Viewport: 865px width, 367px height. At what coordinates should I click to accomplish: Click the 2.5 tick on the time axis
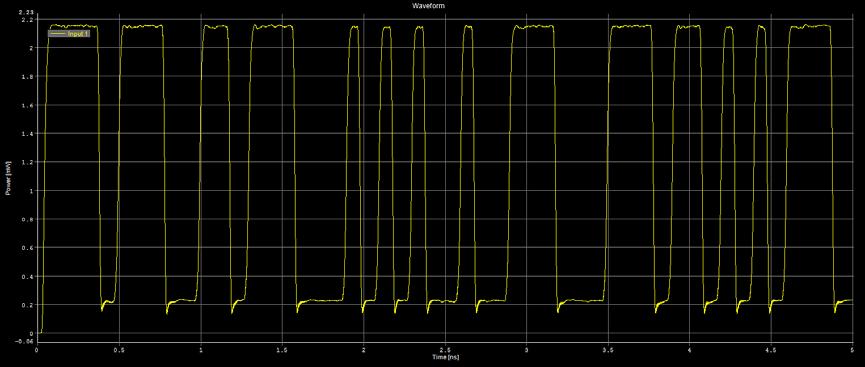[x=445, y=350]
